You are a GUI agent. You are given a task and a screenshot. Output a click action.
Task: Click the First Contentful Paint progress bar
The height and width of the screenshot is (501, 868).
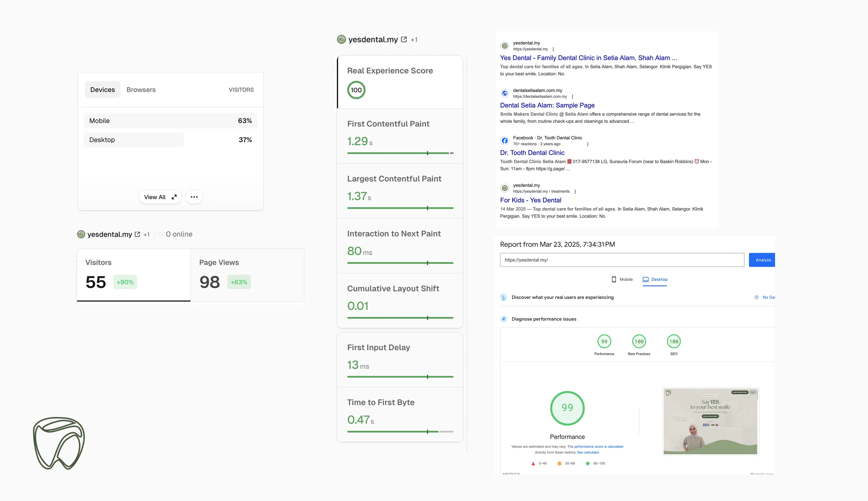pos(400,153)
